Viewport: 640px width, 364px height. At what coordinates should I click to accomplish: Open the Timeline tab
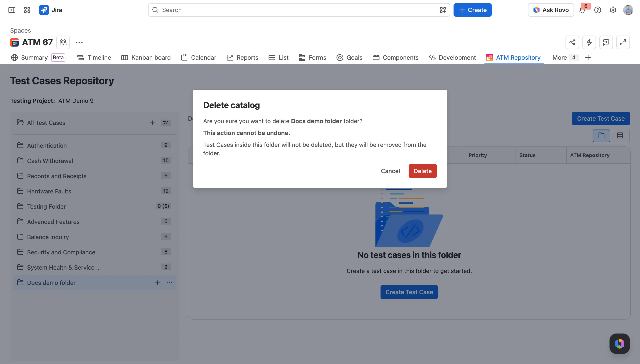[x=94, y=58]
